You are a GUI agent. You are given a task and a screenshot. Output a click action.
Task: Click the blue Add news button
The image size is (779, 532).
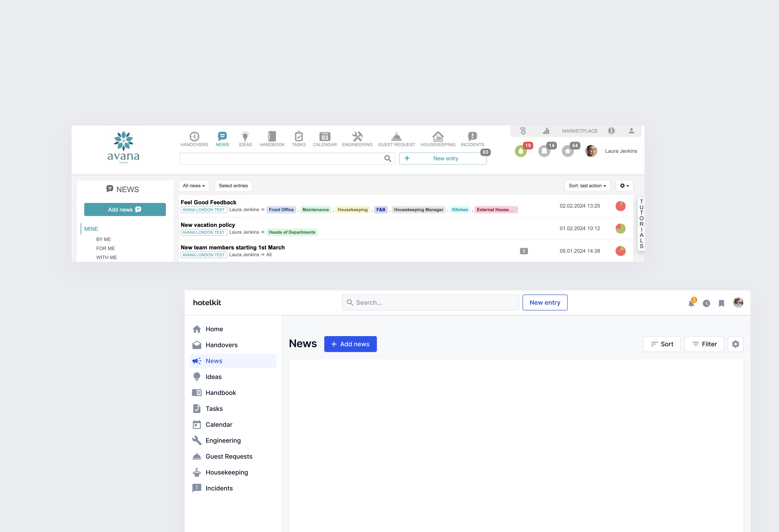(x=350, y=344)
